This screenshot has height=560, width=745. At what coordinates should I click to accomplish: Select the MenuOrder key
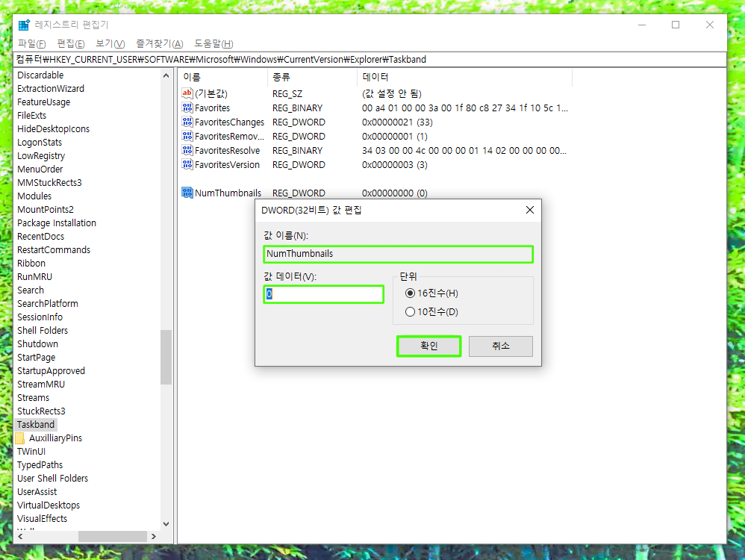coord(40,169)
